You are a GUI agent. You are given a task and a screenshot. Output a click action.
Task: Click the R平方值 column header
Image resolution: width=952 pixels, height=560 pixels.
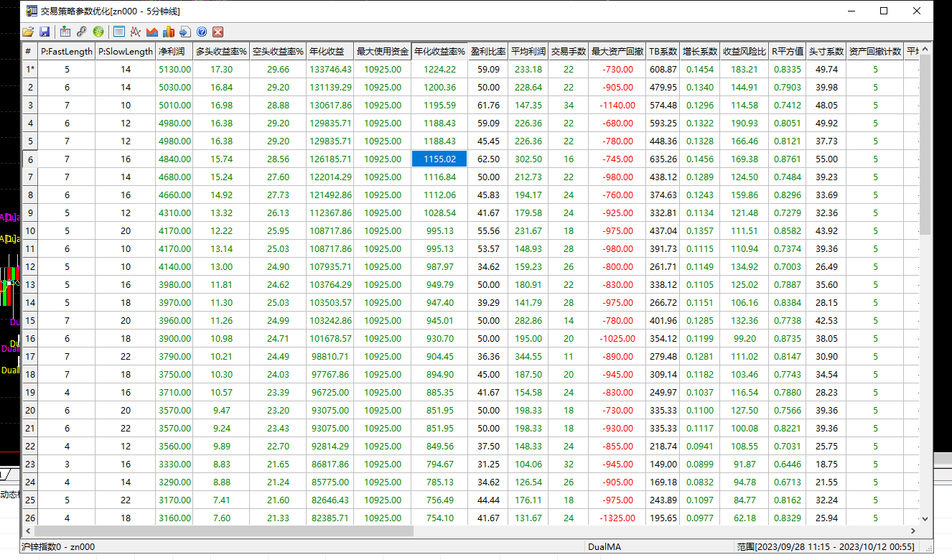[x=788, y=51]
